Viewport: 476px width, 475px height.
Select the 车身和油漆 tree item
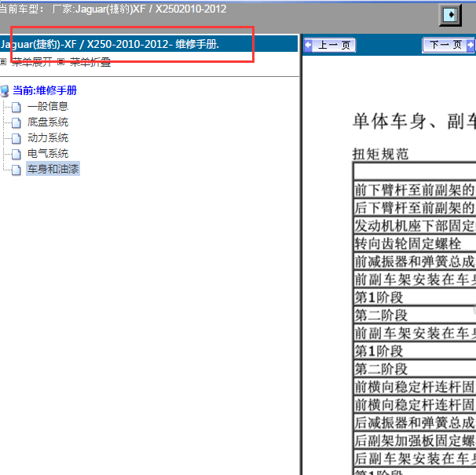click(x=53, y=169)
